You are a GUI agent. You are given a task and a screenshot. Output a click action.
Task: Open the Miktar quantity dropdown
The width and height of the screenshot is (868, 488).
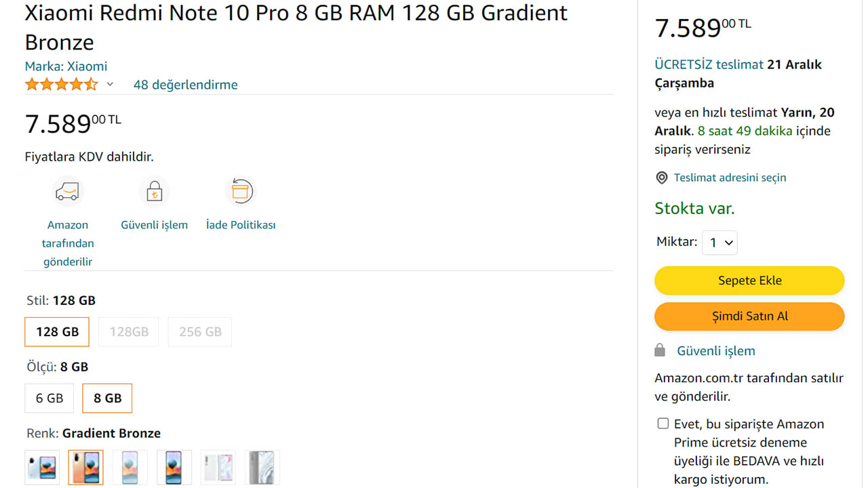click(719, 243)
